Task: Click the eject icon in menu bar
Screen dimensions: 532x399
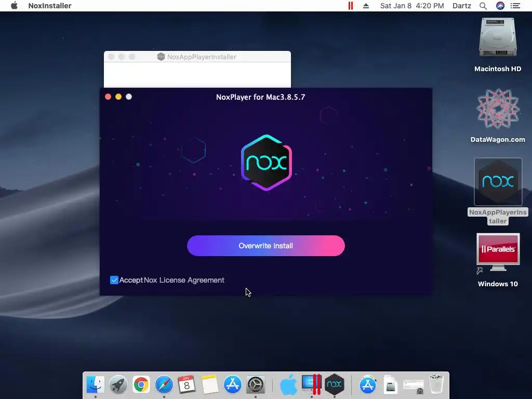Action: (366, 6)
